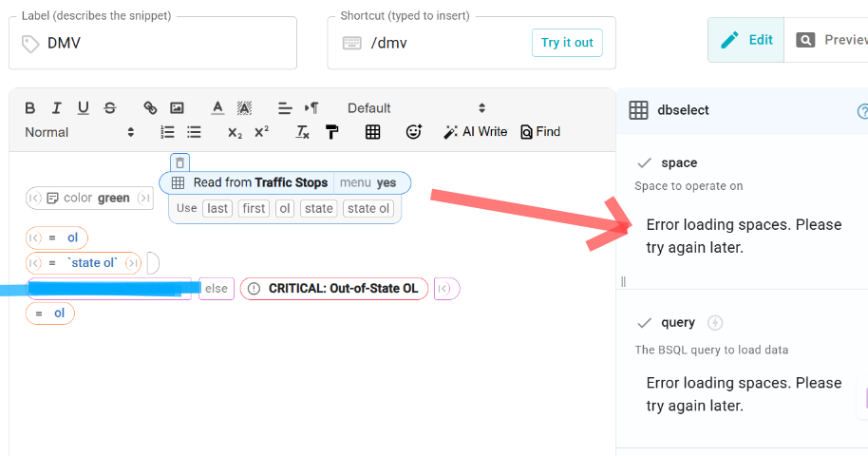Open the Normal paragraph style dropdown

80,132
